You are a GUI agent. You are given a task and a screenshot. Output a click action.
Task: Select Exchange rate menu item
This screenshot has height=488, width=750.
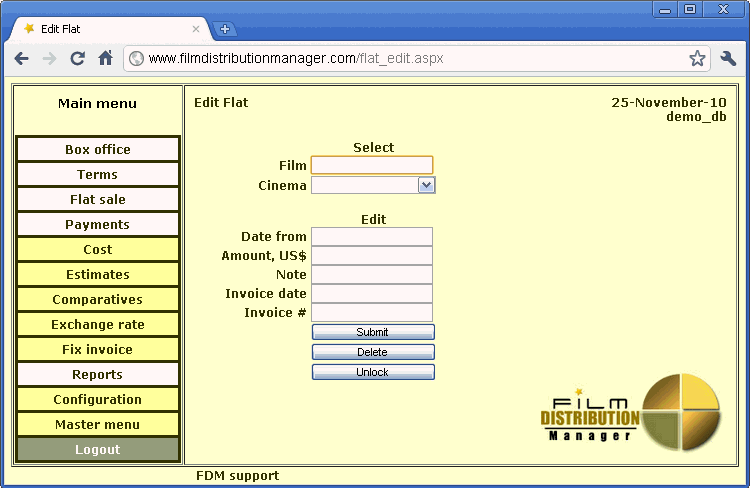click(x=98, y=325)
